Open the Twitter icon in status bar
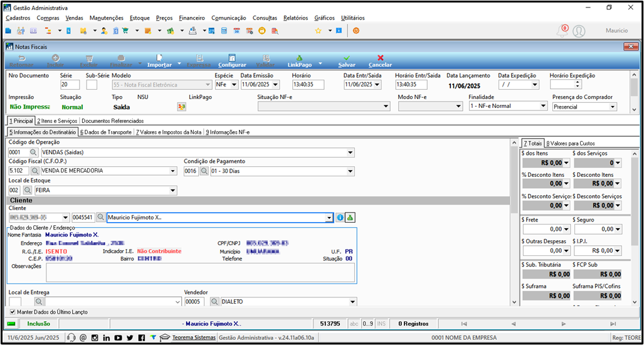644x345 pixels. (130, 337)
